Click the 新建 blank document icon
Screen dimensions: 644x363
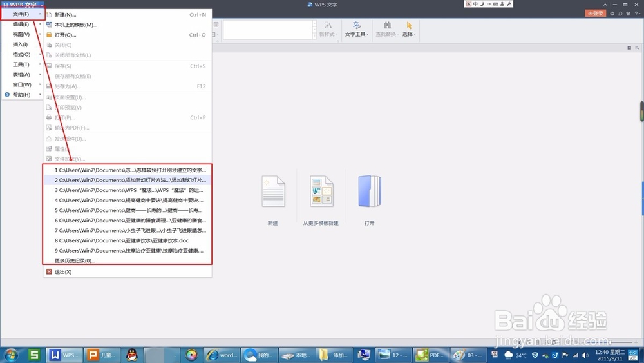[x=273, y=191]
